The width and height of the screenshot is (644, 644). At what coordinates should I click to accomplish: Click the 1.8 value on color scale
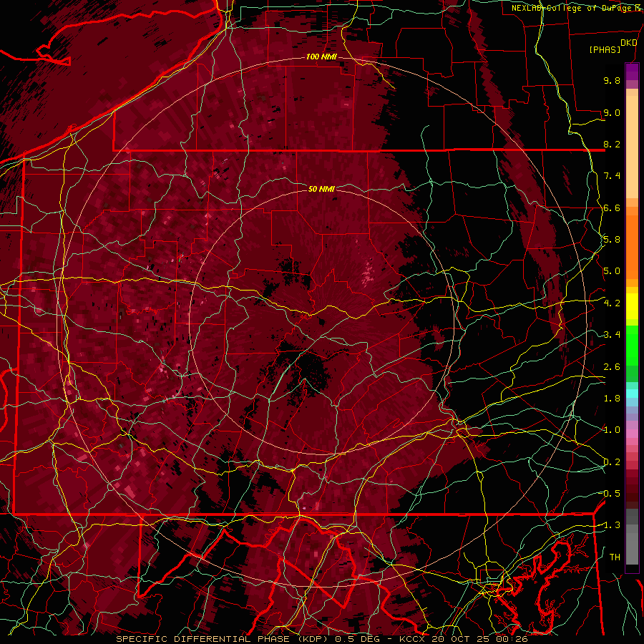pyautogui.click(x=612, y=399)
